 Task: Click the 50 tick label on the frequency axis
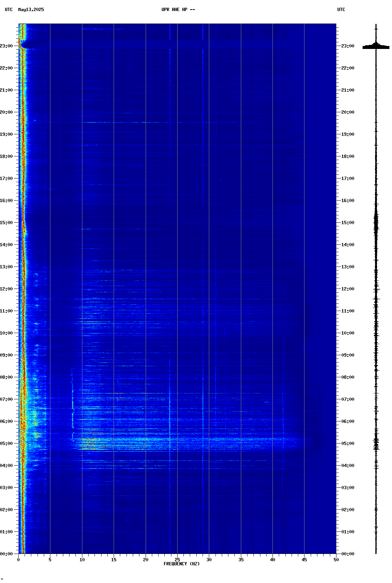pyautogui.click(x=336, y=560)
